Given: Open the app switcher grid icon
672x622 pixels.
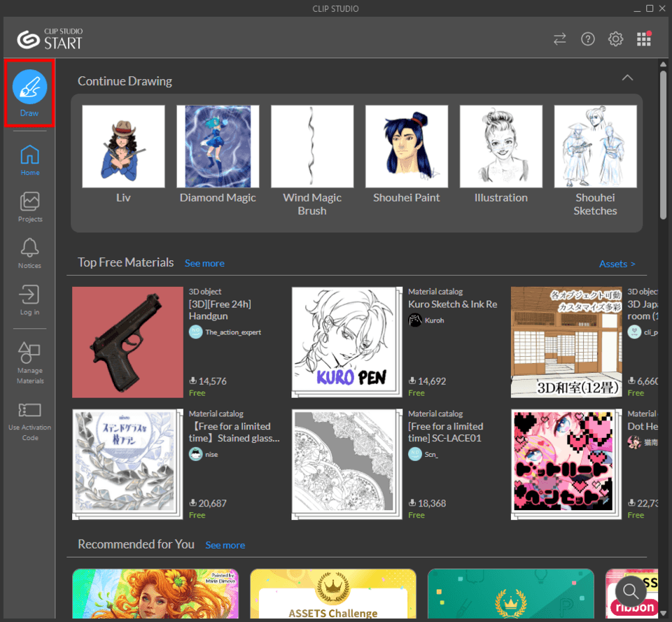Looking at the screenshot, I should point(643,38).
